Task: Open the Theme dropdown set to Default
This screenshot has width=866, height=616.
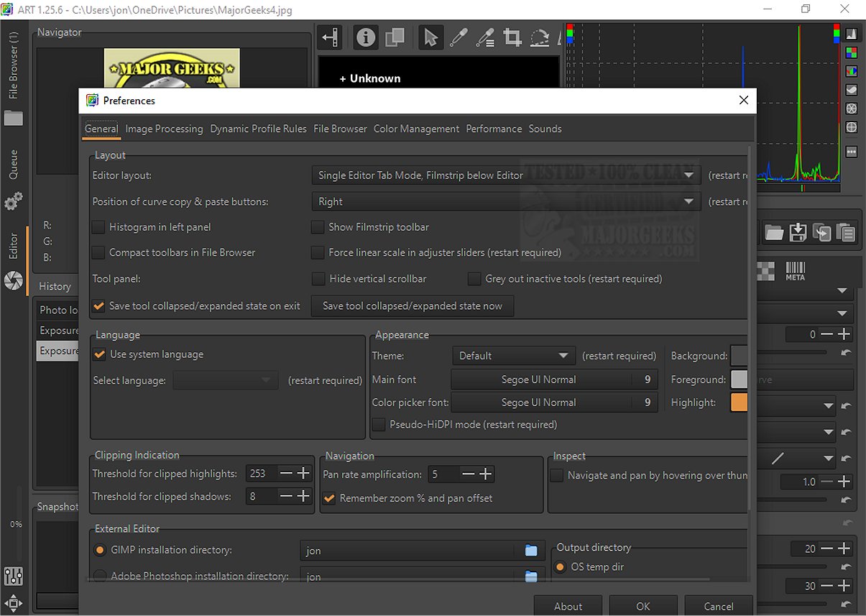Action: 513,356
